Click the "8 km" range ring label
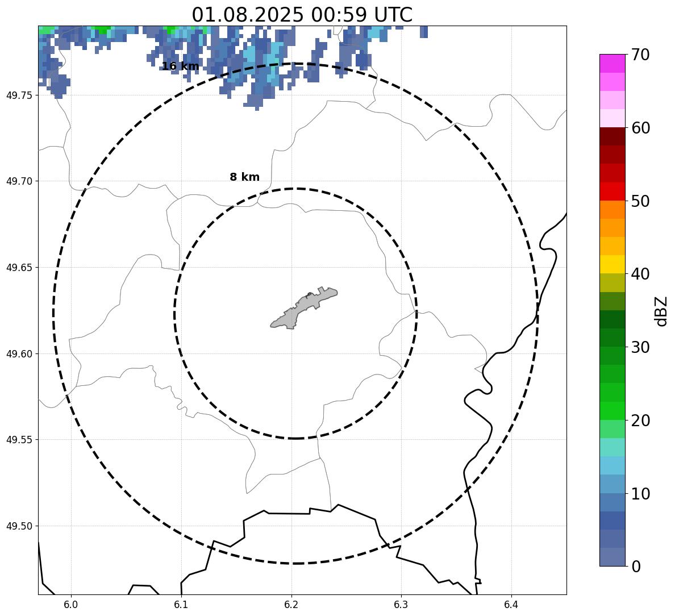The image size is (675, 616). (x=244, y=177)
